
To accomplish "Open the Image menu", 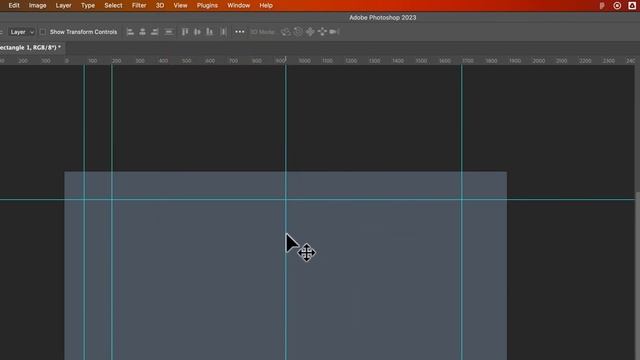I will click(x=38, y=6).
